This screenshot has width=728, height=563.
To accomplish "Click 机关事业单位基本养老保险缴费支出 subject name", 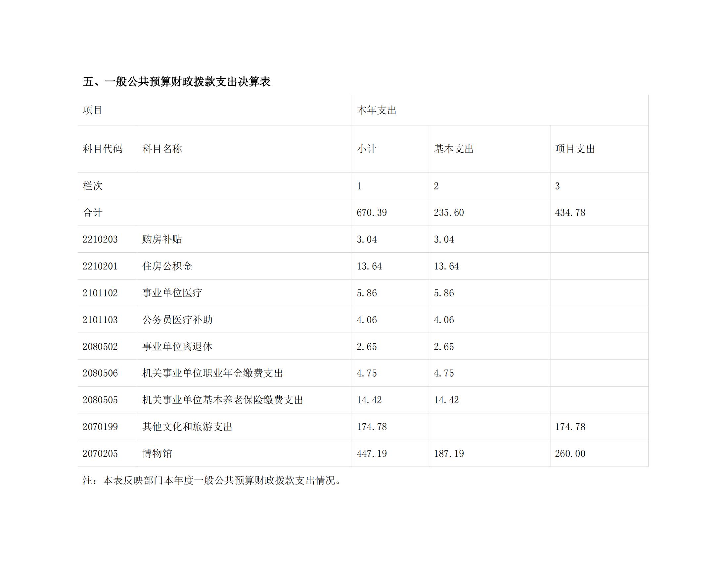I will point(223,400).
